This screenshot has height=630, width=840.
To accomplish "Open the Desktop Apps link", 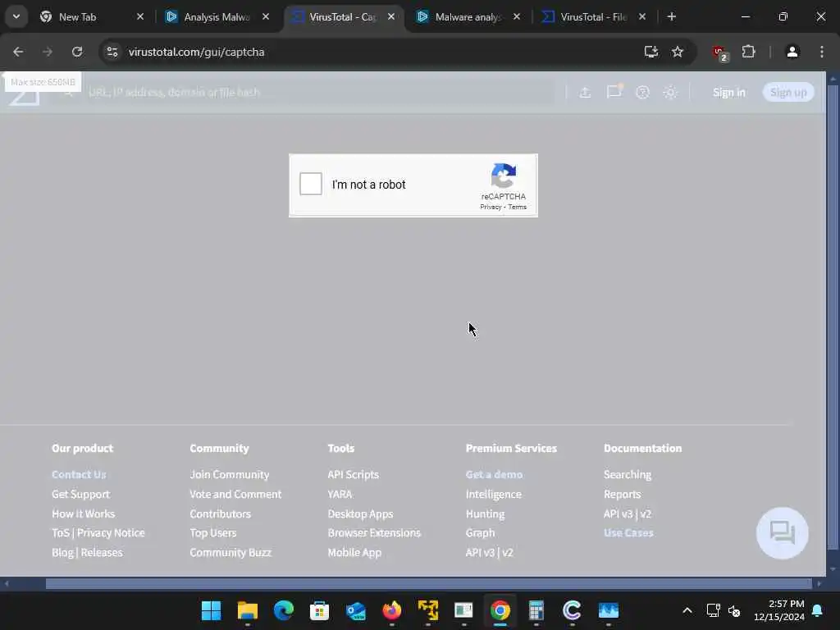I will (x=360, y=514).
